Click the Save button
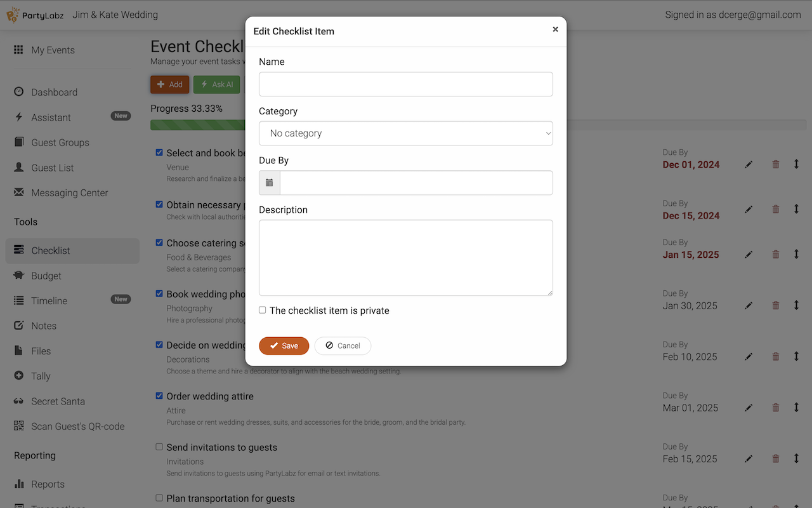Screen dimensions: 812x508 tap(284, 345)
